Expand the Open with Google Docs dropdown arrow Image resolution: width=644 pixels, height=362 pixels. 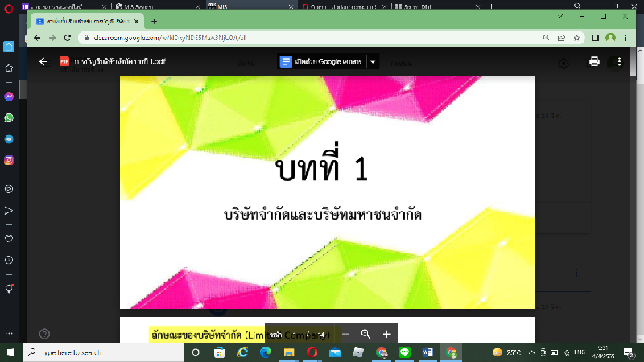tap(373, 61)
